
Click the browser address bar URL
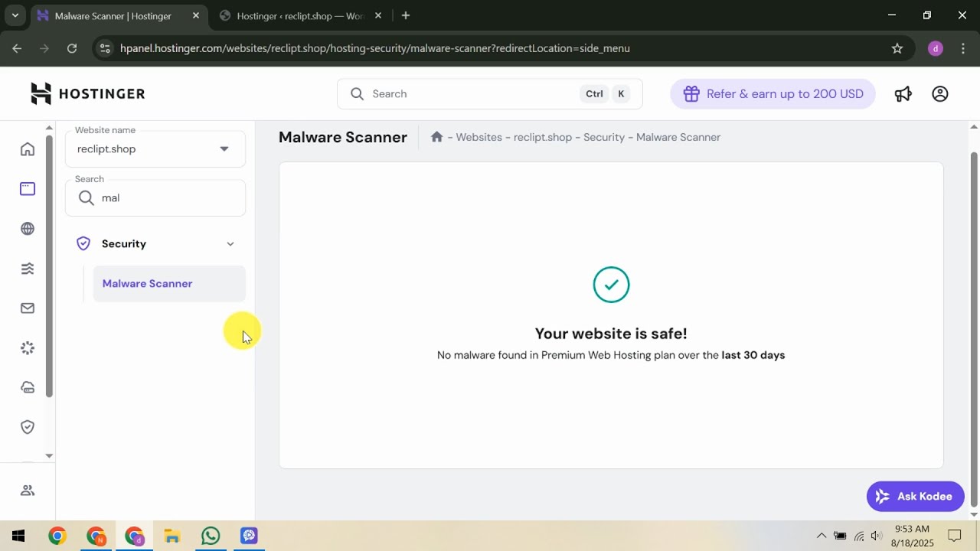pos(375,48)
